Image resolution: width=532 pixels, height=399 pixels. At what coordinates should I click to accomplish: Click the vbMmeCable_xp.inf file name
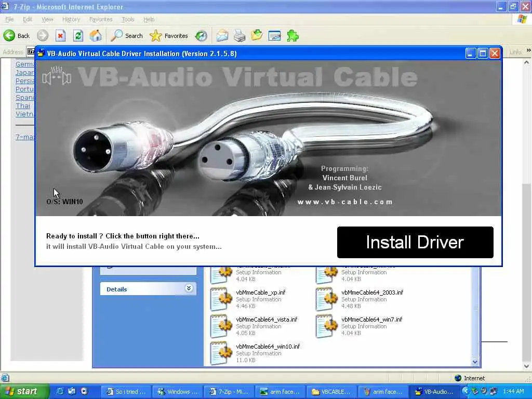261,292
